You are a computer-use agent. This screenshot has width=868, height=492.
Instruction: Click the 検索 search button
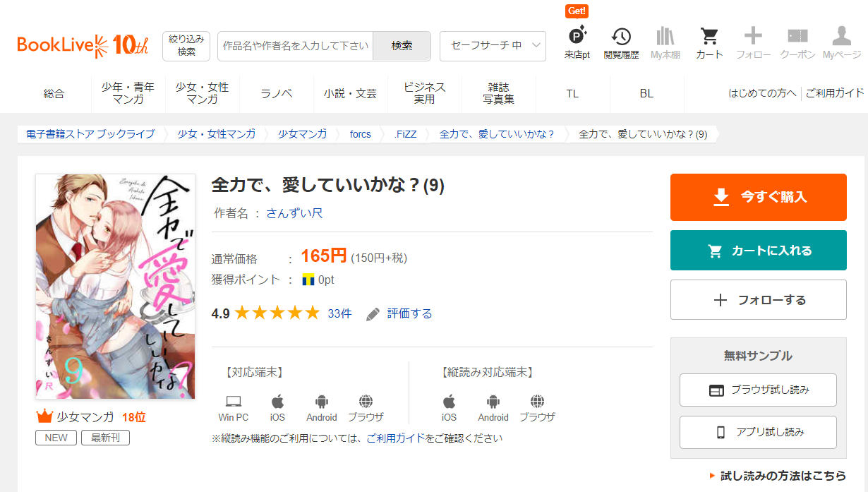[402, 46]
